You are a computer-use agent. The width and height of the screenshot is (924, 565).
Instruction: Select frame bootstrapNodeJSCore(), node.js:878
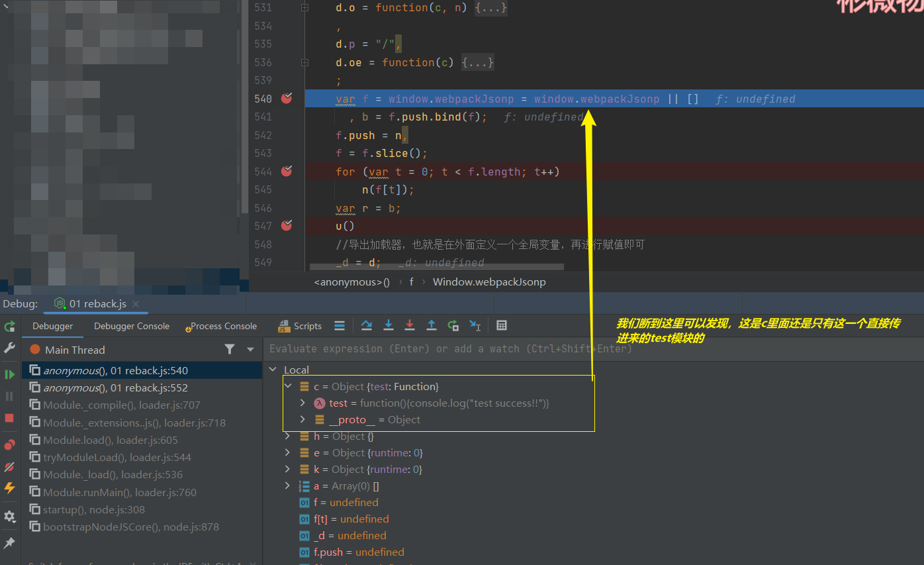click(142, 527)
